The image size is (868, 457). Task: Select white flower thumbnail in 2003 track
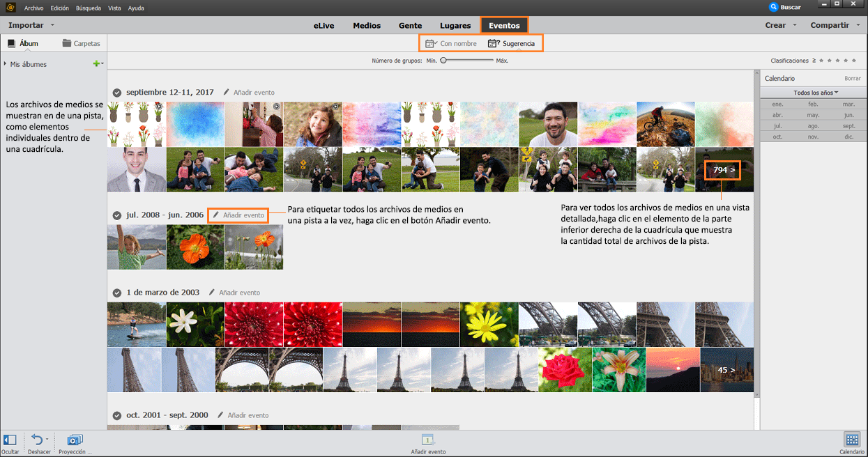click(x=195, y=325)
